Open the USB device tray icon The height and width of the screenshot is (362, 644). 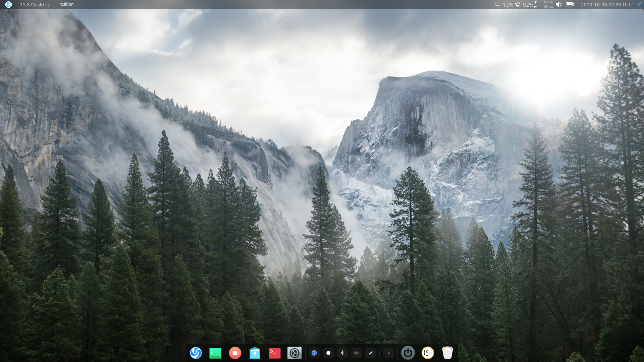tap(342, 353)
